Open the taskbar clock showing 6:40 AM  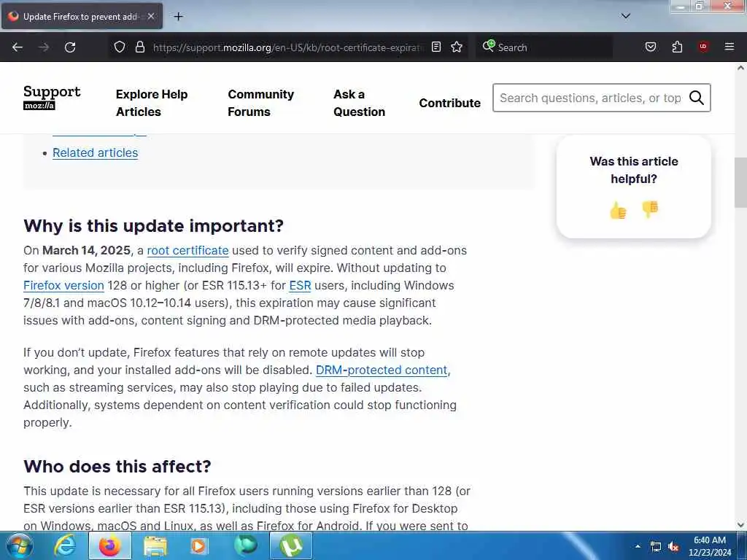[710, 546]
